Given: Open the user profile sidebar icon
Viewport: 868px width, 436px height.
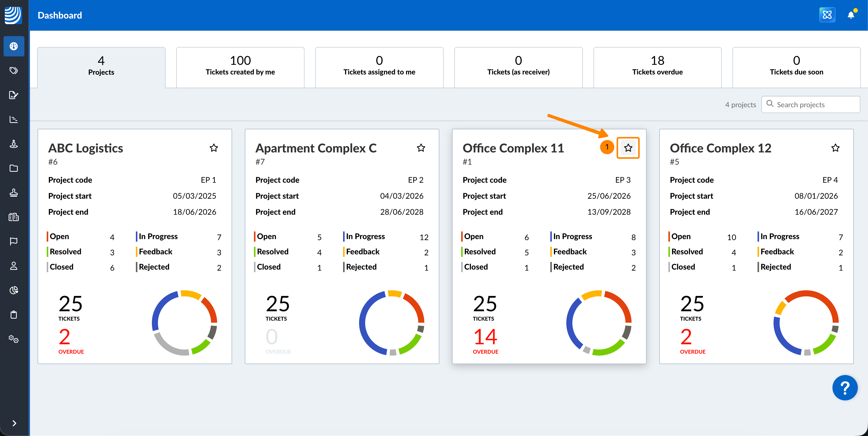Looking at the screenshot, I should click(13, 266).
